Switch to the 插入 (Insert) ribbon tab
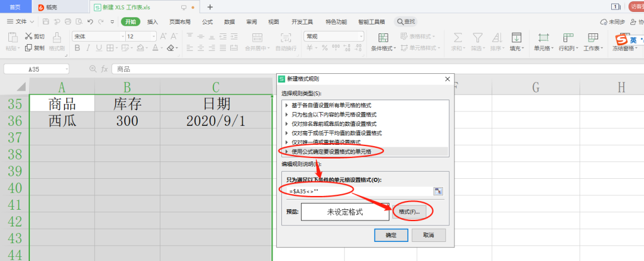Image resolution: width=644 pixels, height=261 pixels. click(x=153, y=21)
